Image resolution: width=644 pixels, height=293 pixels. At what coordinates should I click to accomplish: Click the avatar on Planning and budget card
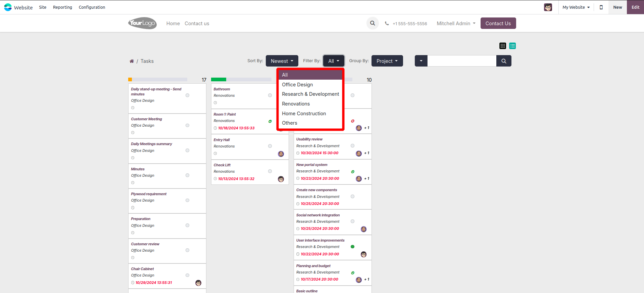tap(359, 280)
